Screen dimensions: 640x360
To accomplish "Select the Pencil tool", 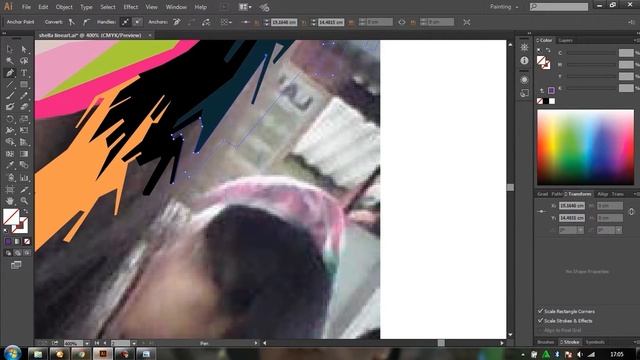I will point(24,96).
